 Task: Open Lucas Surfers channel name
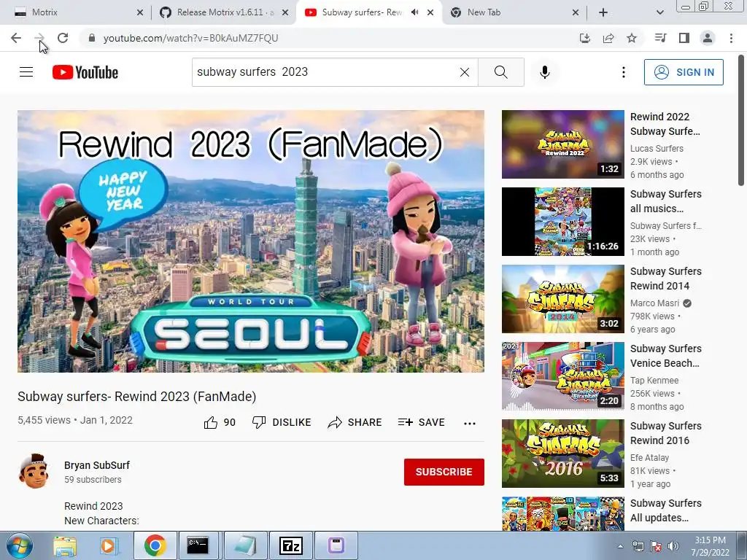(657, 149)
